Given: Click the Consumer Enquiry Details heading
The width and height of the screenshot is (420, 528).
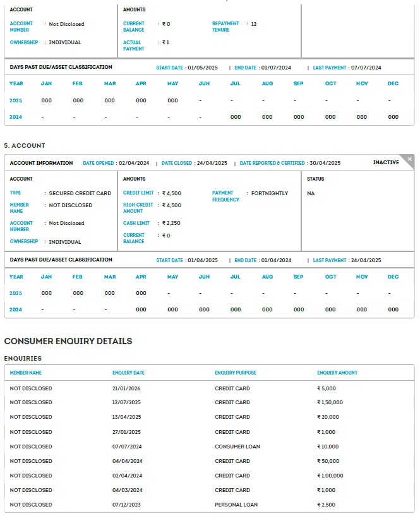Looking at the screenshot, I should pyautogui.click(x=68, y=341).
